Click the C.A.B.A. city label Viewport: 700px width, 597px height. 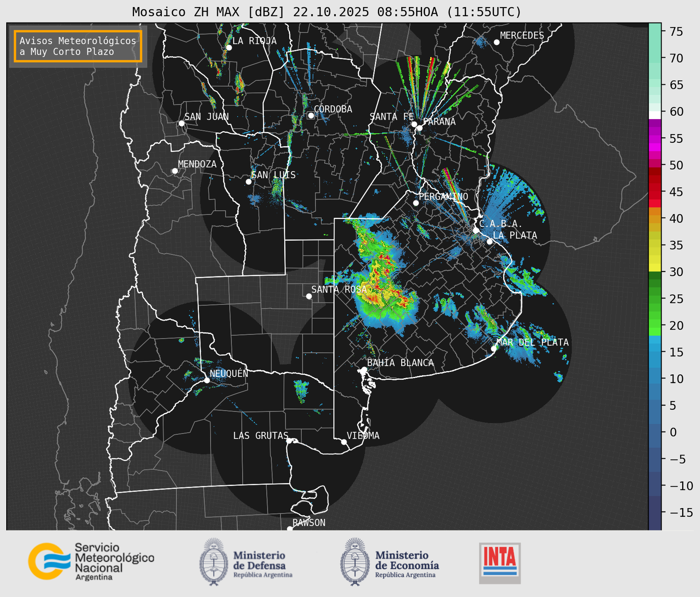pyautogui.click(x=500, y=224)
